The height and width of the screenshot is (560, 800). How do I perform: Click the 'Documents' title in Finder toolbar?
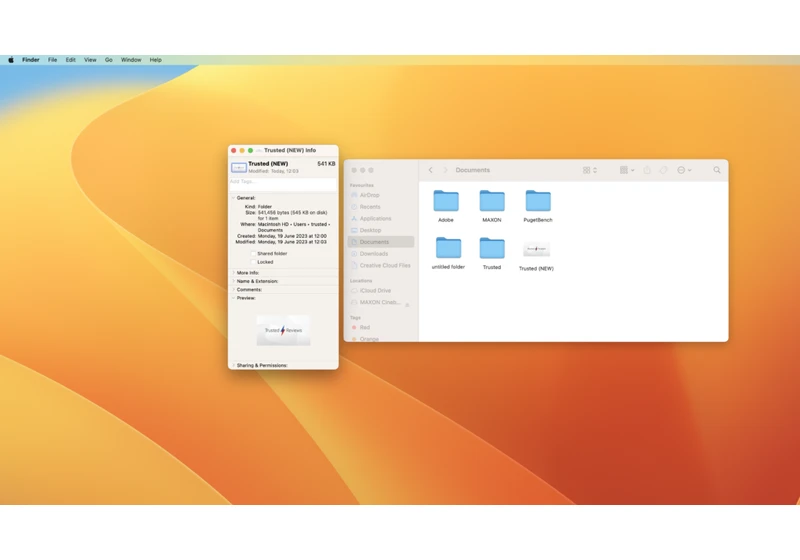472,170
